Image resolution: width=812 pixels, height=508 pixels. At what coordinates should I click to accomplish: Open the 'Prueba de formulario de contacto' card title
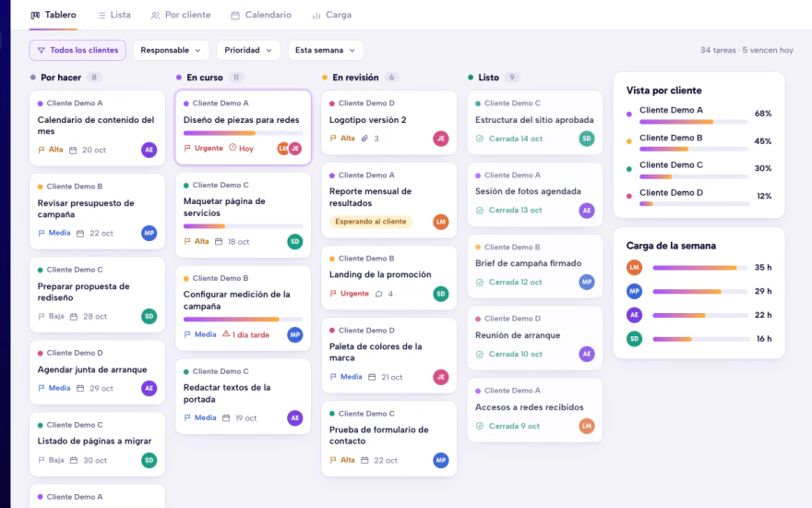point(379,435)
